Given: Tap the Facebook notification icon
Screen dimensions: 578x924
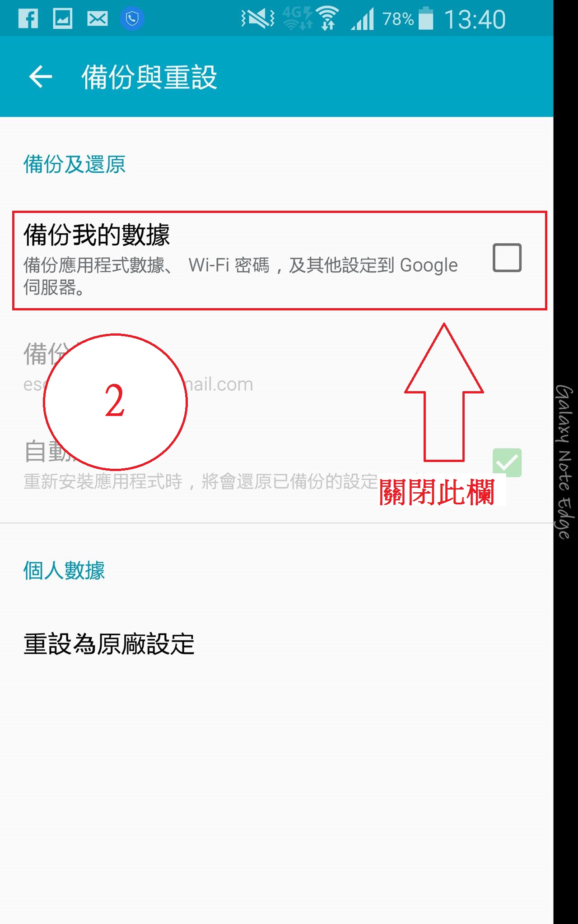Looking at the screenshot, I should (28, 18).
